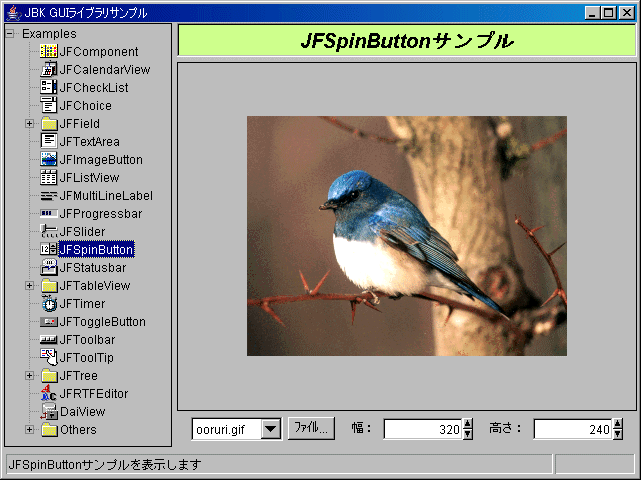This screenshot has width=641, height=480.
Task: Click the DaiView icon
Action: [x=49, y=411]
